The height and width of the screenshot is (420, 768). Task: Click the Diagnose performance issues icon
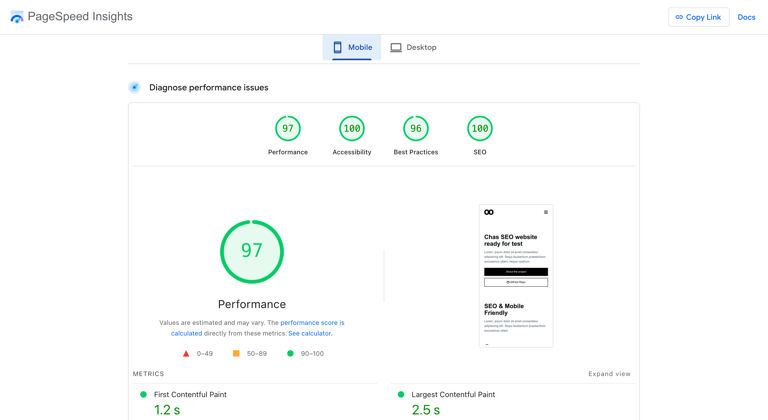coord(134,87)
